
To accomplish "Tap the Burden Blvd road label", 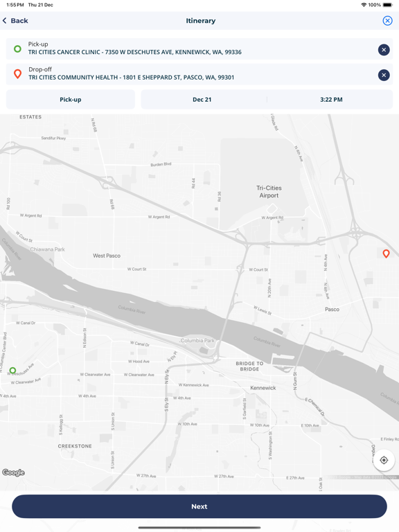I will 161,164.
